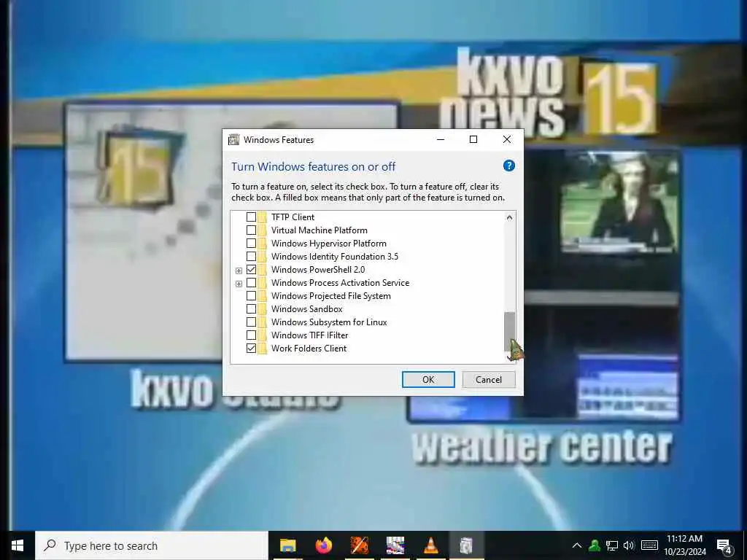Maximize the Windows Features window
This screenshot has width=747, height=560.
pyautogui.click(x=473, y=139)
